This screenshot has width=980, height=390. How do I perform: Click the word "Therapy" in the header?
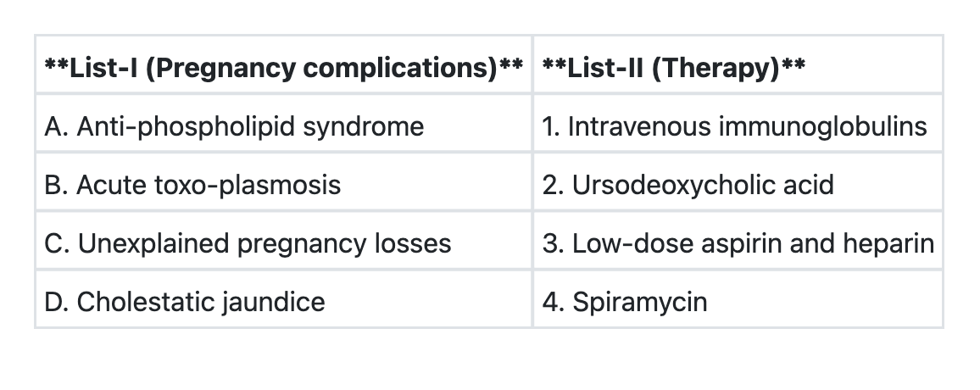(714, 66)
